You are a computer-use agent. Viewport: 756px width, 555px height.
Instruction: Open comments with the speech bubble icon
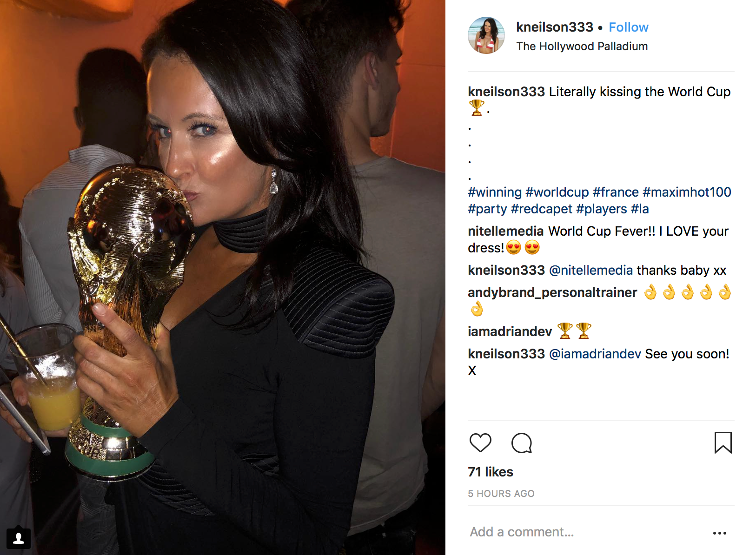tap(522, 443)
